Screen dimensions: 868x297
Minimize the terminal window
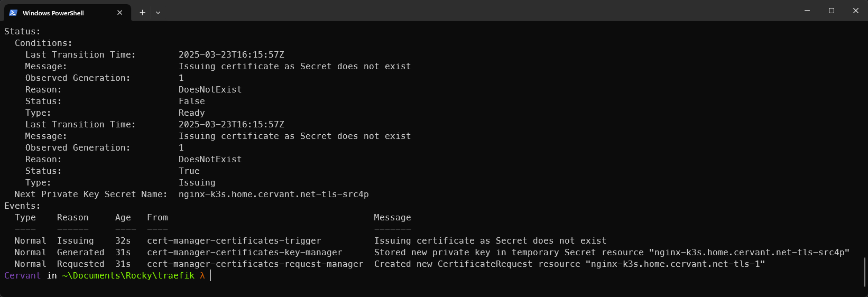tap(807, 11)
